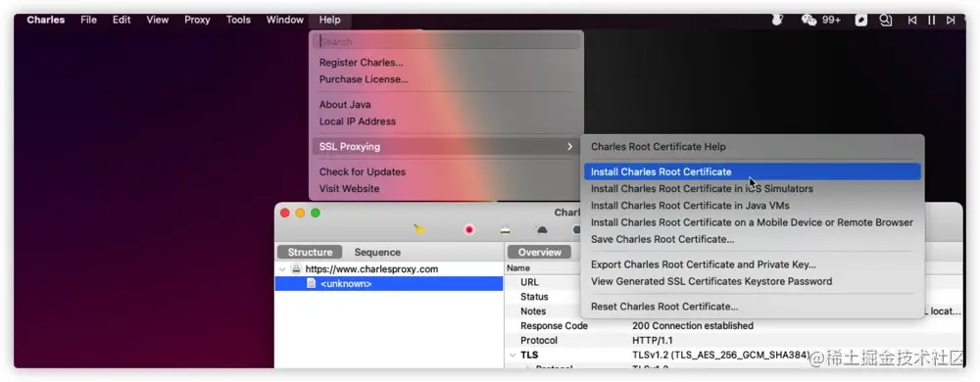980x382 pixels.
Task: Click the Help menu search field
Action: (447, 41)
